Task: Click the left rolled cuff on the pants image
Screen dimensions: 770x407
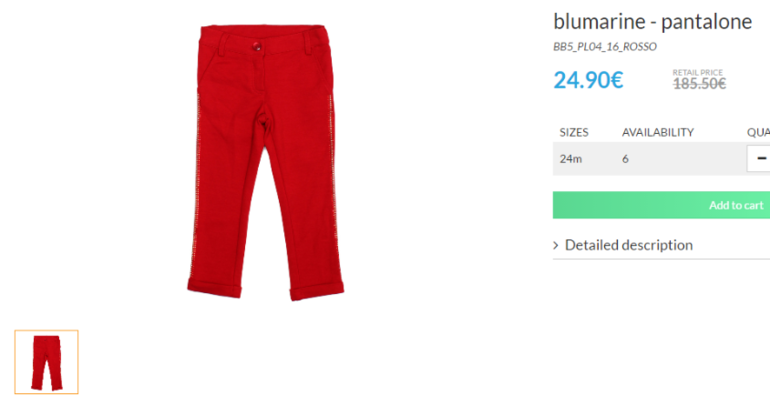Action: point(215,288)
